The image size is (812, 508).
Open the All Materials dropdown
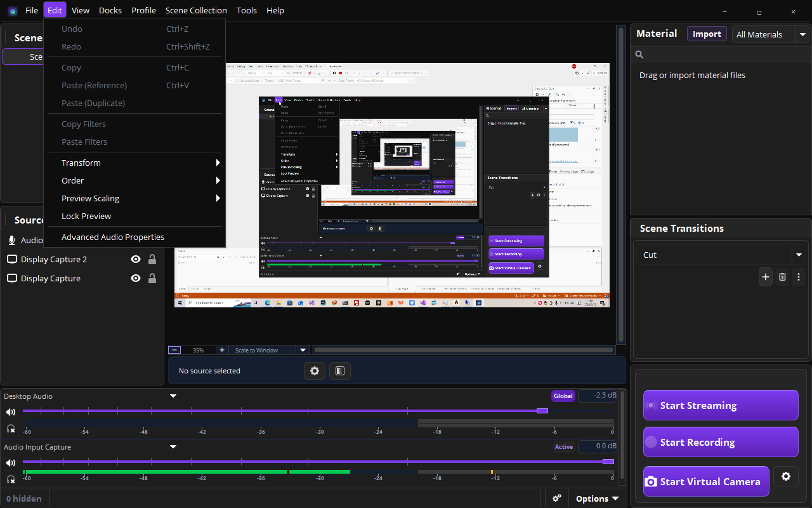click(x=770, y=34)
